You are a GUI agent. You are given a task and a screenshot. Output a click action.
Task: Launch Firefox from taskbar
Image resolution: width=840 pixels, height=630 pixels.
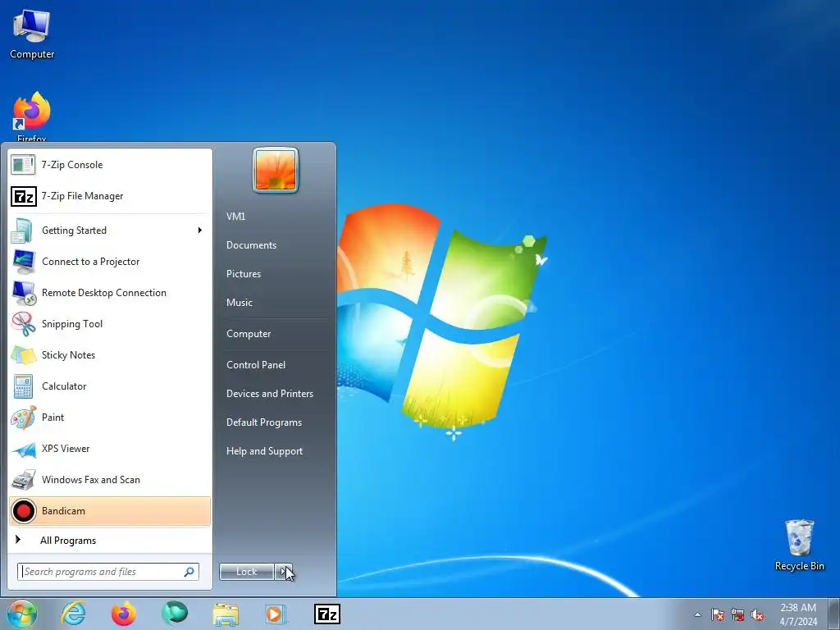[x=124, y=614]
